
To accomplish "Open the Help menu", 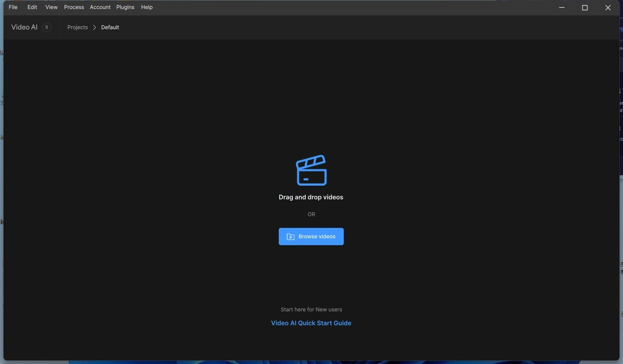I will (x=147, y=7).
